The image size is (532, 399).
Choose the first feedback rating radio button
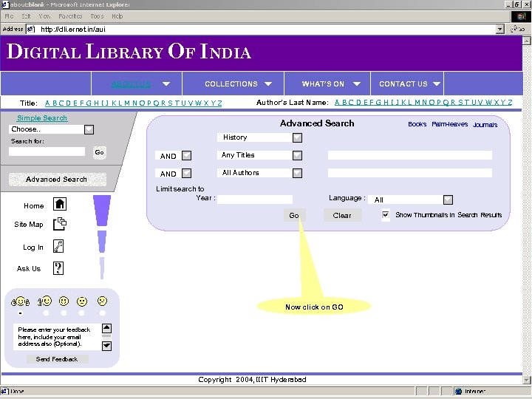[21, 313]
